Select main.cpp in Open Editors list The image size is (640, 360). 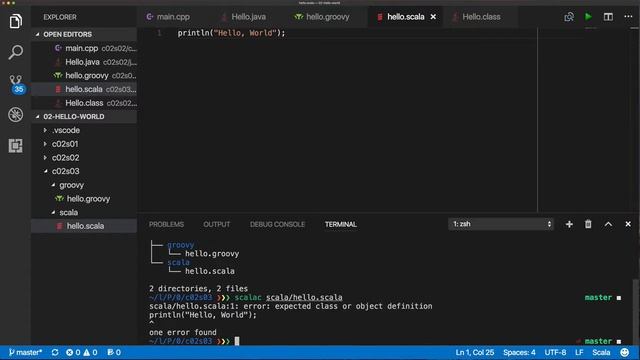84,48
